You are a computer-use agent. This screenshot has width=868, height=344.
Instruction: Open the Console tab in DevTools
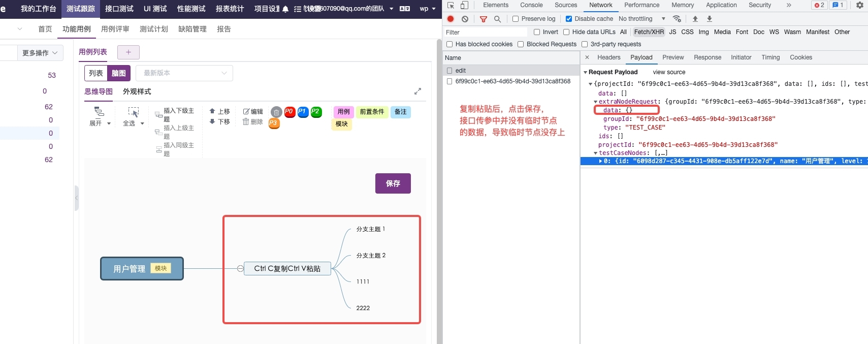[x=531, y=5]
